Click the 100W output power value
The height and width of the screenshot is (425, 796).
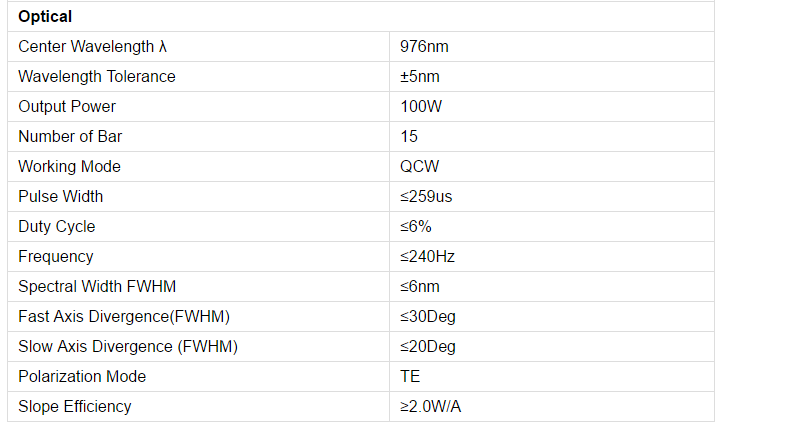point(418,107)
